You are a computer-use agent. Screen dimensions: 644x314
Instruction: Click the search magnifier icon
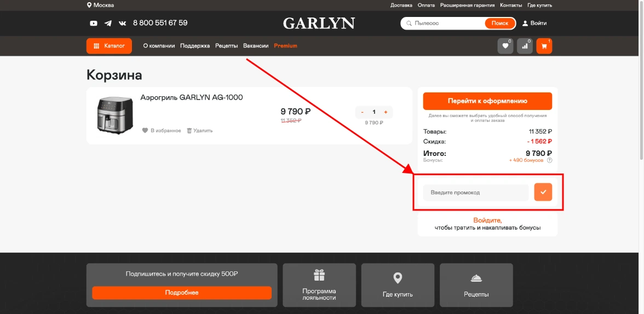click(409, 24)
